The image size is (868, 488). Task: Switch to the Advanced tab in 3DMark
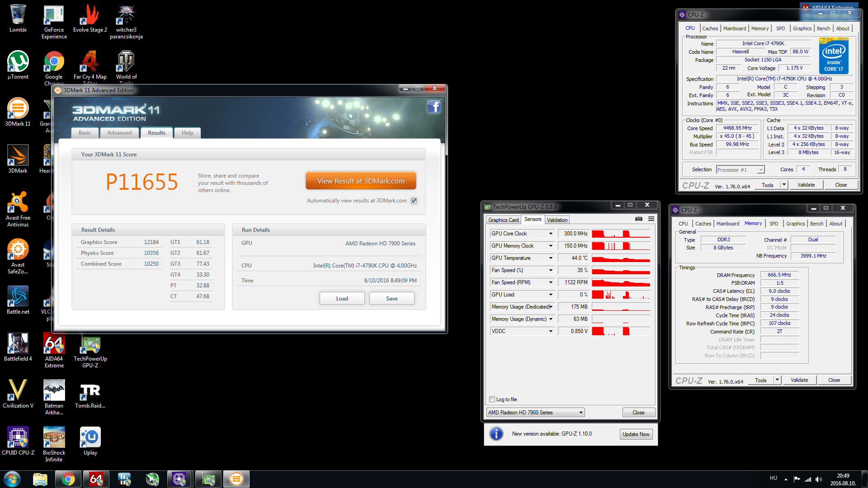click(x=119, y=133)
